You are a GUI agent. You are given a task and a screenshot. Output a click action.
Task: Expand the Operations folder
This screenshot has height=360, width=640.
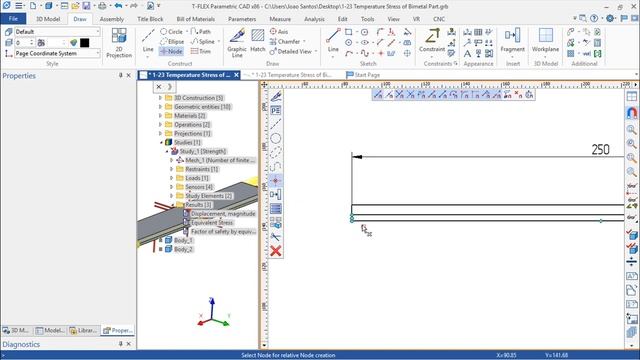click(160, 124)
